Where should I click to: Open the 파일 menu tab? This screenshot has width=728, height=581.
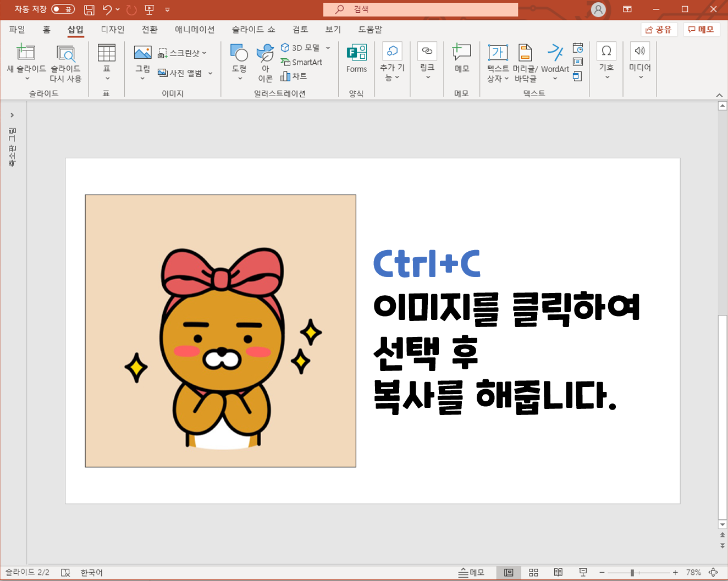pyautogui.click(x=17, y=30)
